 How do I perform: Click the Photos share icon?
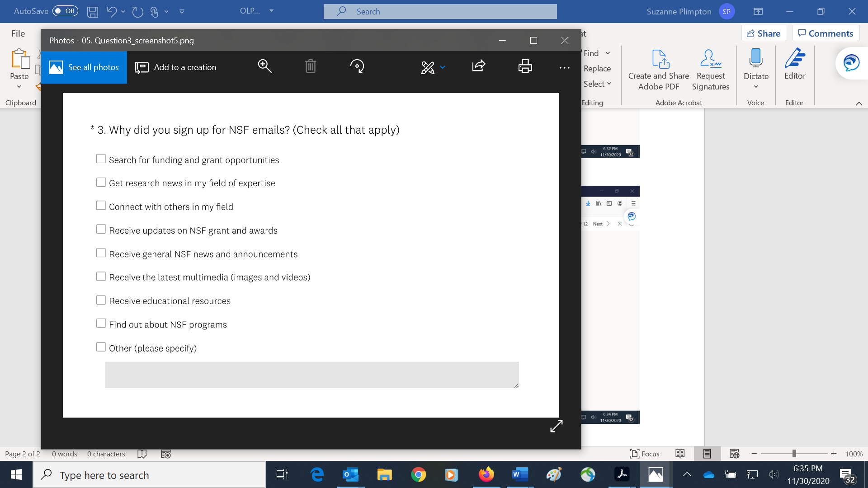tap(478, 66)
